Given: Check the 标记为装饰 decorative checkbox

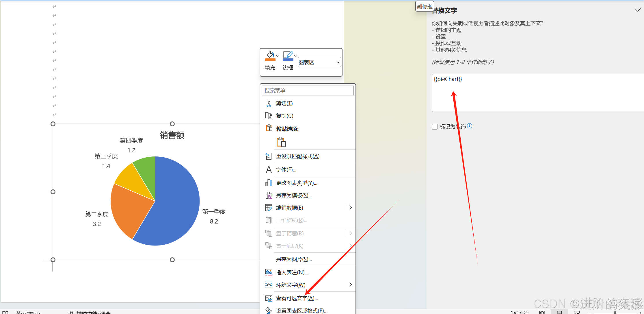Looking at the screenshot, I should point(435,126).
